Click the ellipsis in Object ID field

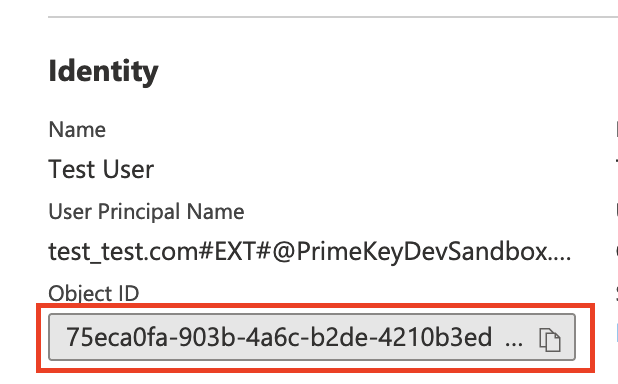click(x=514, y=342)
